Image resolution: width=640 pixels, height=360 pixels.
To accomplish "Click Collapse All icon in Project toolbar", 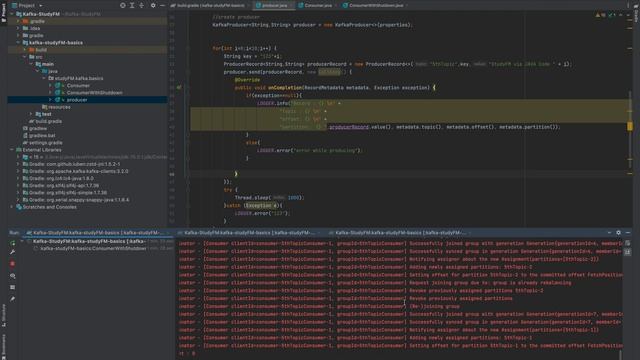I will point(141,5).
